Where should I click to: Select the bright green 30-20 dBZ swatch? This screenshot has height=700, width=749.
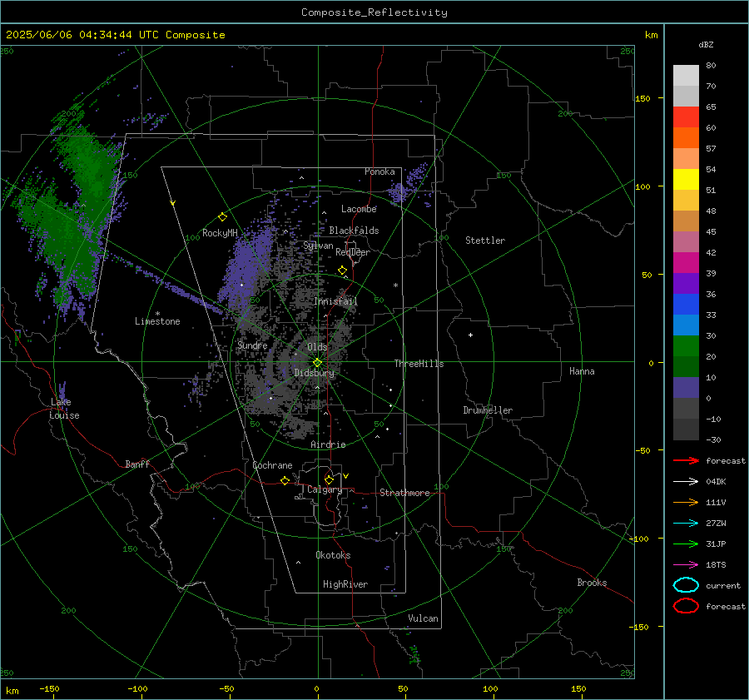tap(686, 345)
